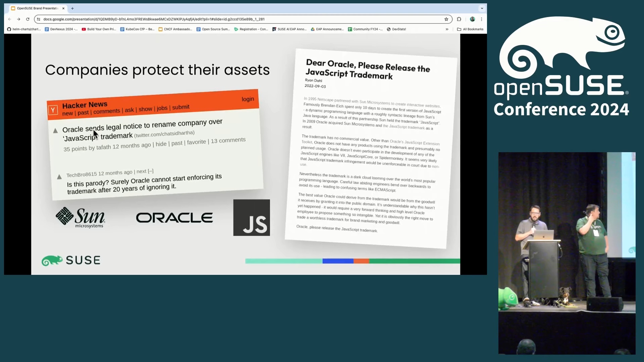Close the OpenSUSE Brand Presentation tab

pos(63,8)
